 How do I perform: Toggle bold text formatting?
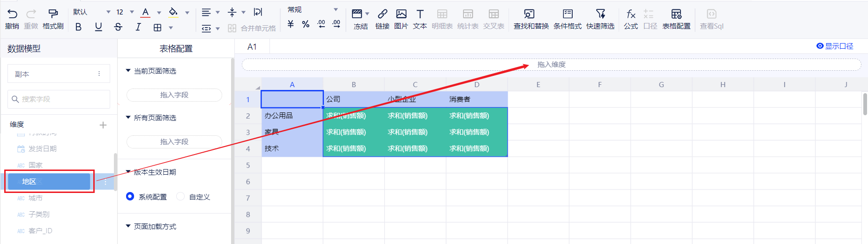(x=78, y=27)
